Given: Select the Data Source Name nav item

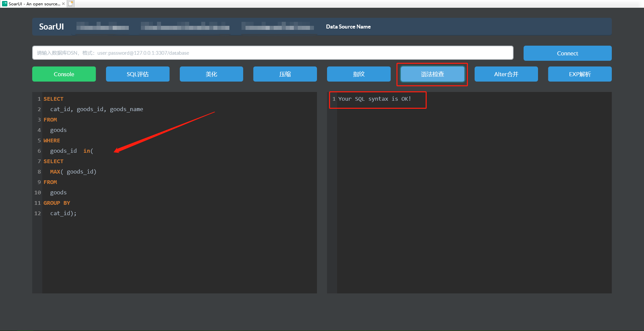Looking at the screenshot, I should click(x=348, y=27).
